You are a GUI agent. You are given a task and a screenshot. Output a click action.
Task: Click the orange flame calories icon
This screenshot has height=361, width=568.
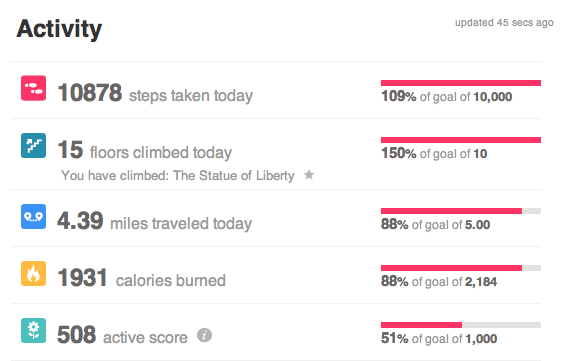[x=33, y=274]
